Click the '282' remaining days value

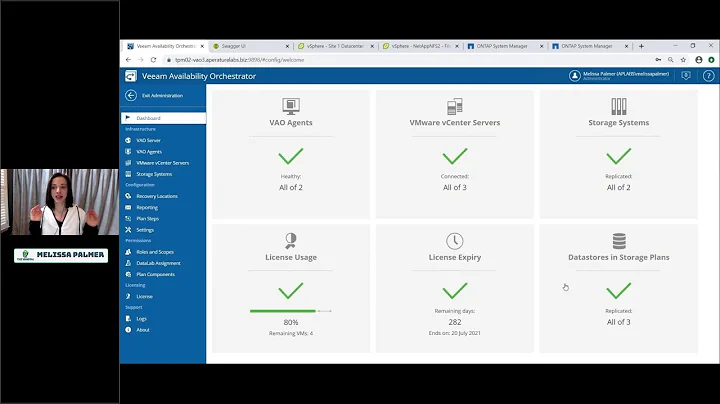coord(455,322)
